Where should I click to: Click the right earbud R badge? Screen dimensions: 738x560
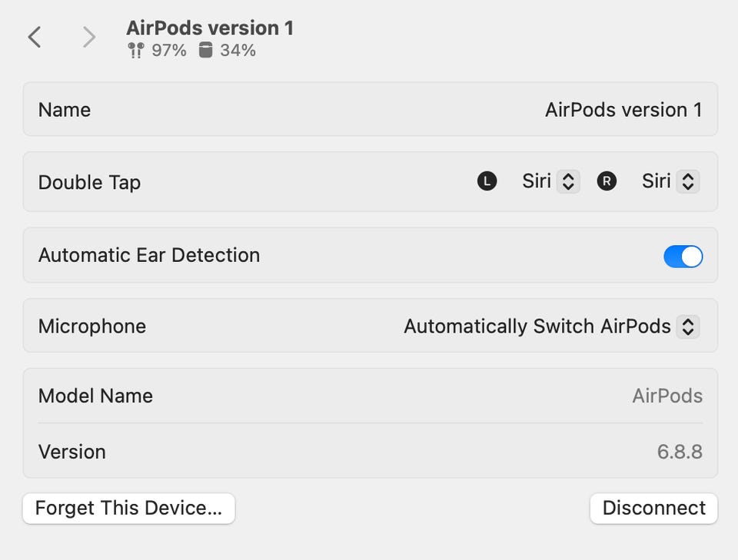607,181
